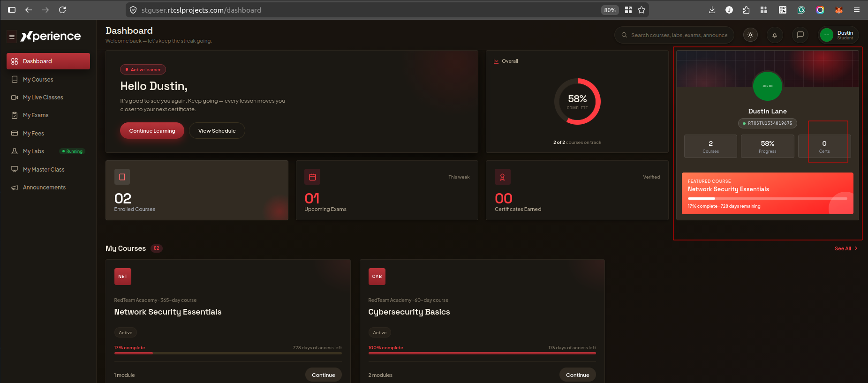The height and width of the screenshot is (383, 868).
Task: Go to My Live Classes
Action: click(x=48, y=98)
